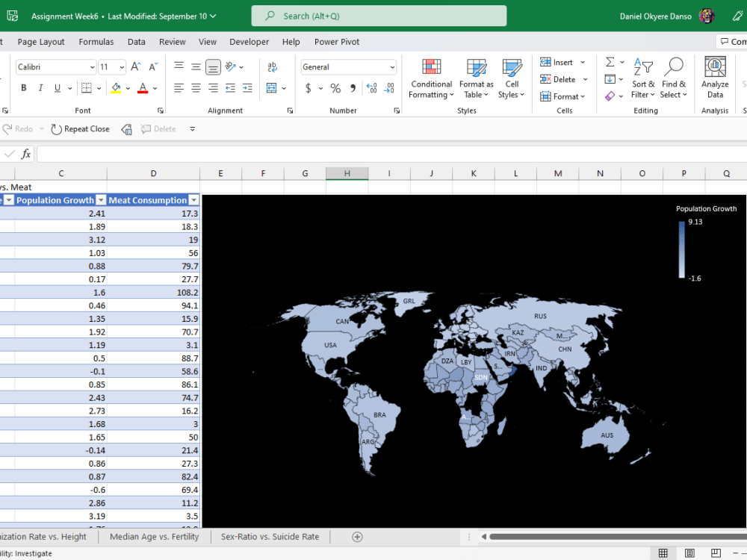Click the Search box
Image resolution: width=747 pixels, height=560 pixels.
(379, 16)
